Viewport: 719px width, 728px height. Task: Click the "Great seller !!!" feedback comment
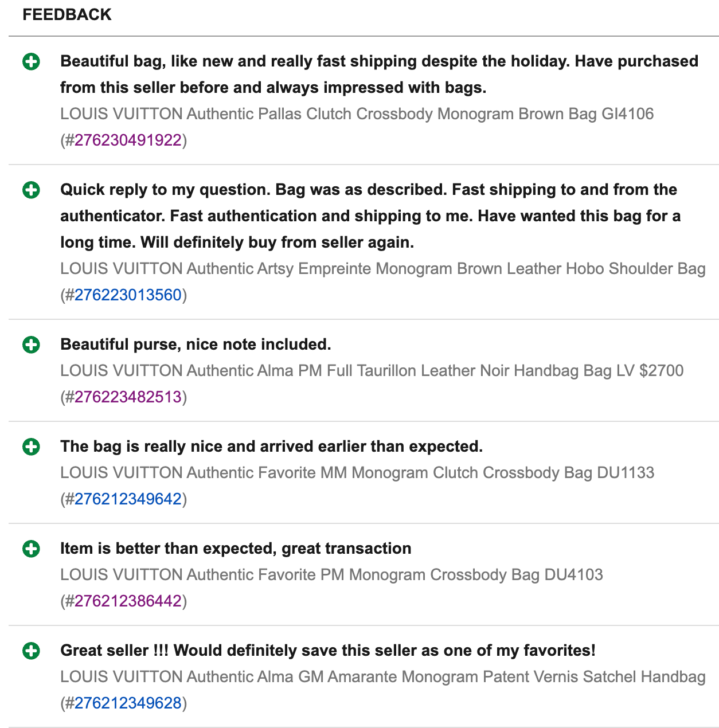coord(327,651)
